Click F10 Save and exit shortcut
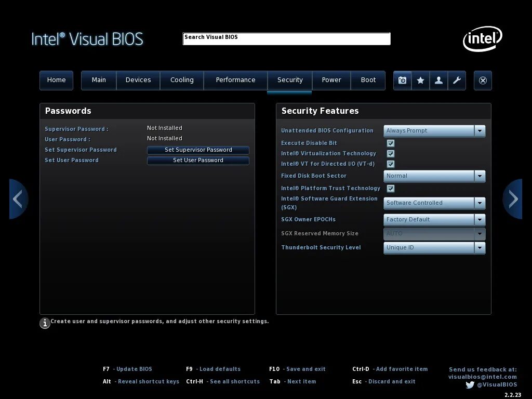Image resolution: width=532 pixels, height=399 pixels. pyautogui.click(x=297, y=369)
